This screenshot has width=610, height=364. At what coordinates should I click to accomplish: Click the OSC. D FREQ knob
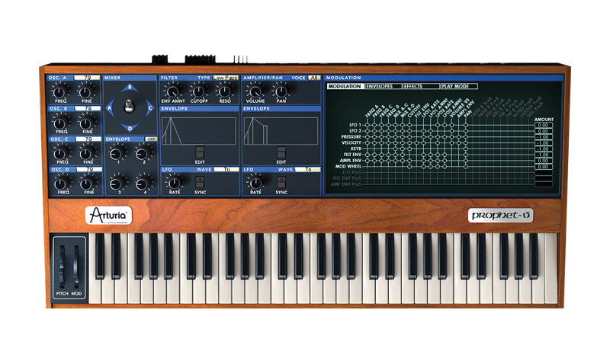tap(62, 184)
